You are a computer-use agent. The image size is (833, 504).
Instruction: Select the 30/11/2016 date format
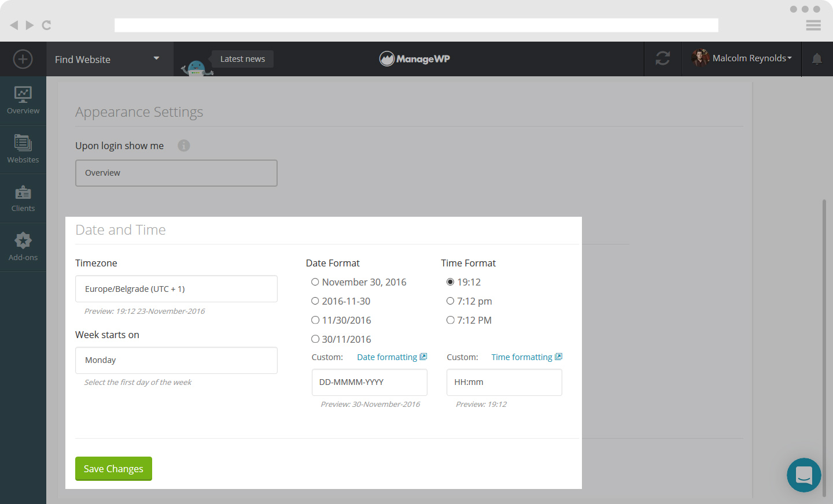[x=315, y=339]
